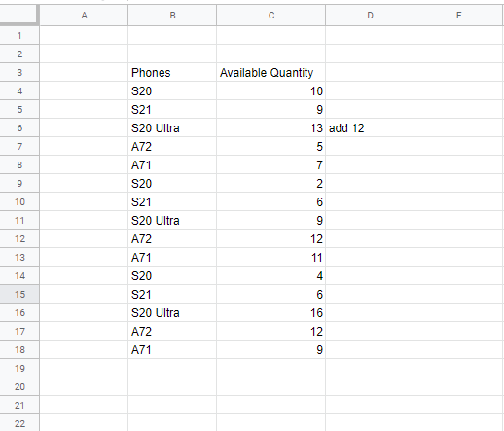Select cell B9 containing S20

pyautogui.click(x=172, y=183)
